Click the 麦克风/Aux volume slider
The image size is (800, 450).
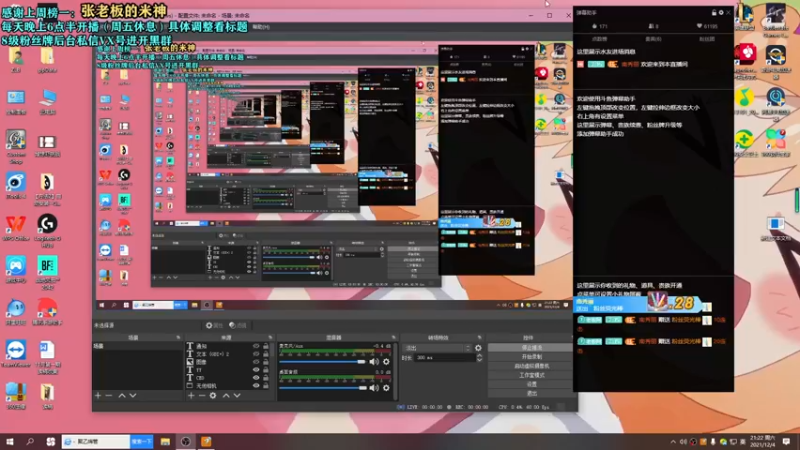point(322,362)
